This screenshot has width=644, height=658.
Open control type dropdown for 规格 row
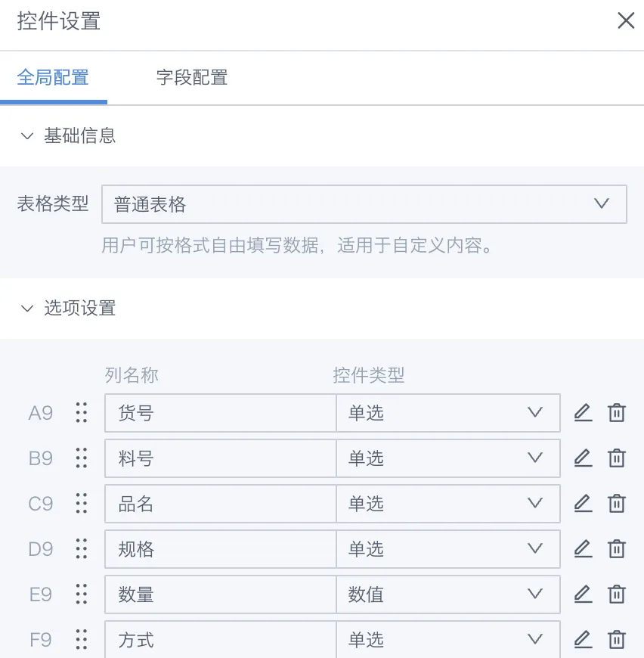click(x=448, y=549)
